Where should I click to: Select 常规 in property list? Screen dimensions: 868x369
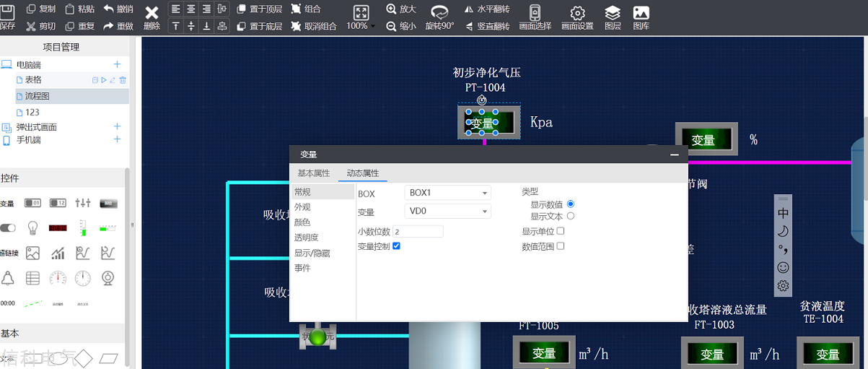tap(323, 192)
